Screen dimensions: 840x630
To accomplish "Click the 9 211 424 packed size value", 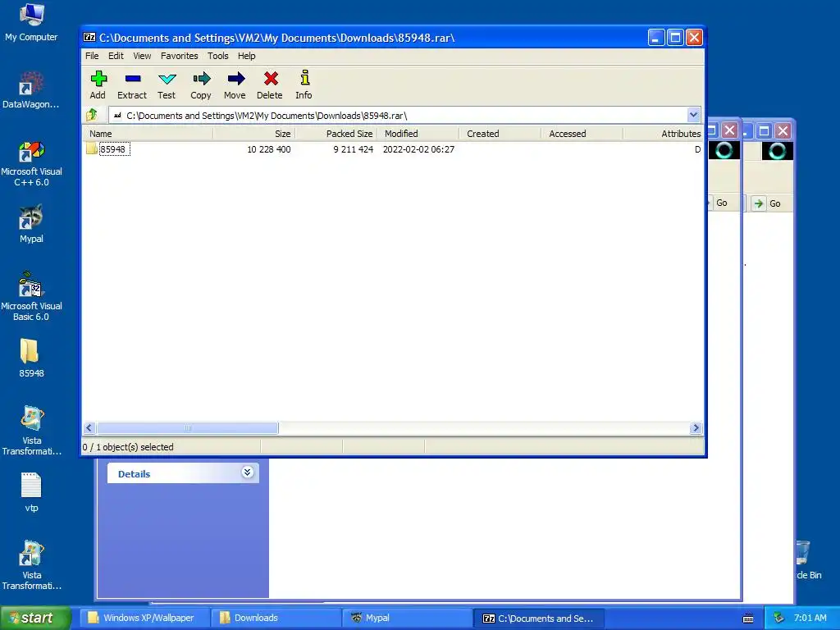I will click(x=353, y=149).
